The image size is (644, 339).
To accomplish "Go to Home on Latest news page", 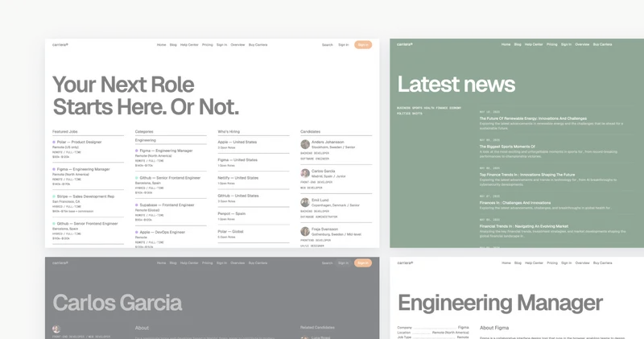I will coord(506,44).
